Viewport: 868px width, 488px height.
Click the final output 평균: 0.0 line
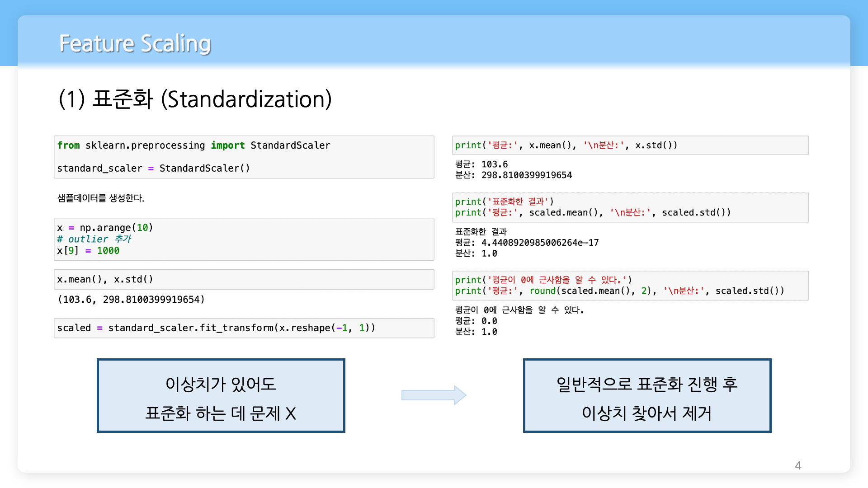476,321
